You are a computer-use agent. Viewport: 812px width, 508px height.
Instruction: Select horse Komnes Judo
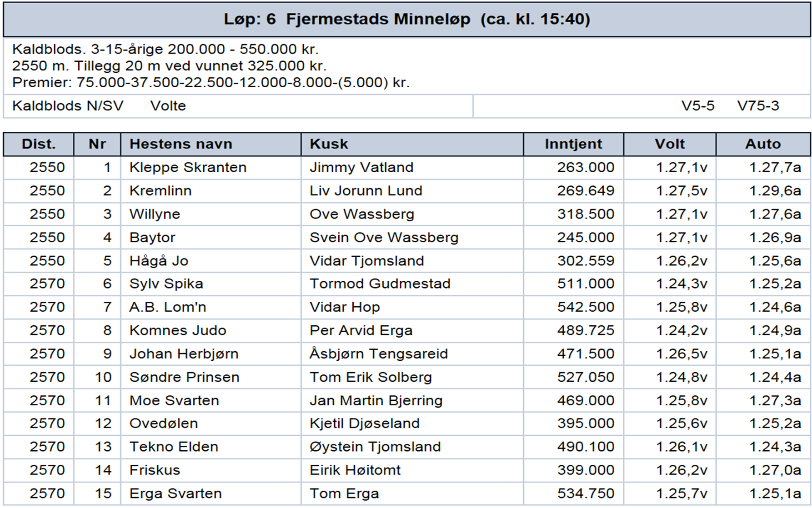click(x=178, y=330)
